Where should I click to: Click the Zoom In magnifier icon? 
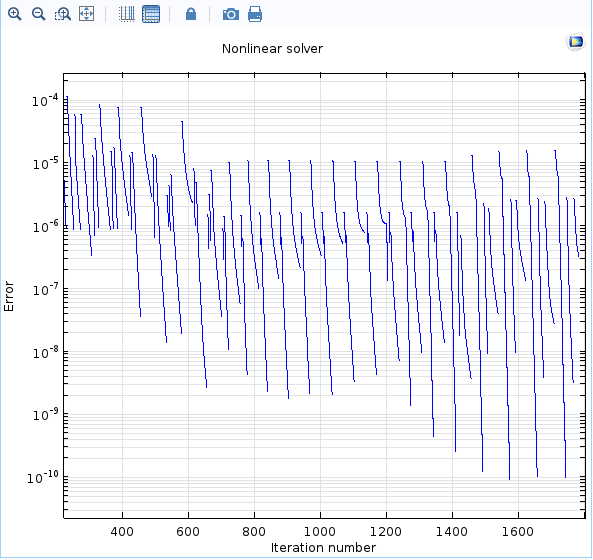(15, 14)
